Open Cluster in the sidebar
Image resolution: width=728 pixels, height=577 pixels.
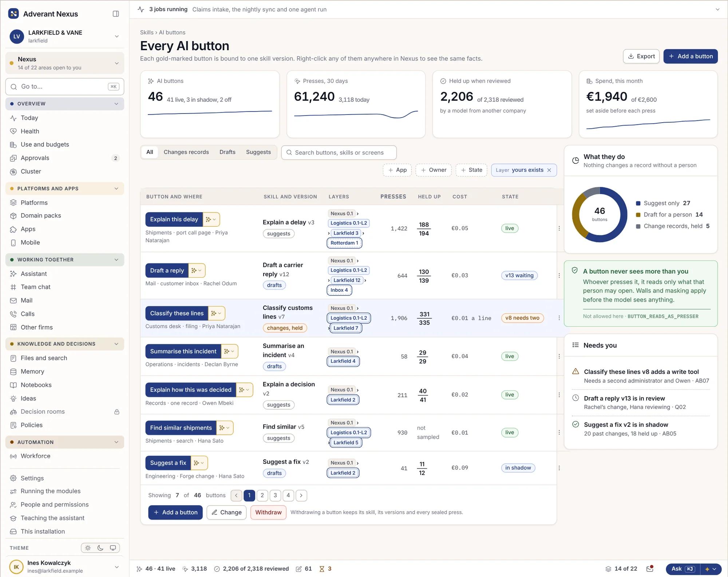65,171
